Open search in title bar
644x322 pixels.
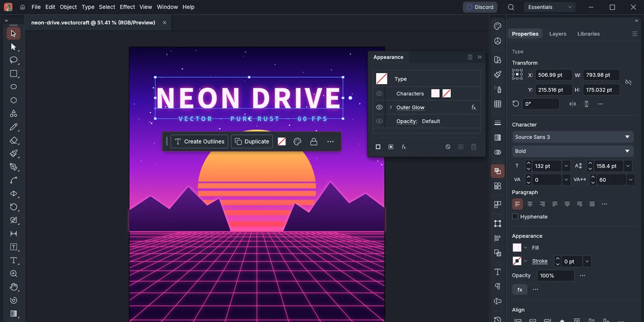[x=511, y=7]
